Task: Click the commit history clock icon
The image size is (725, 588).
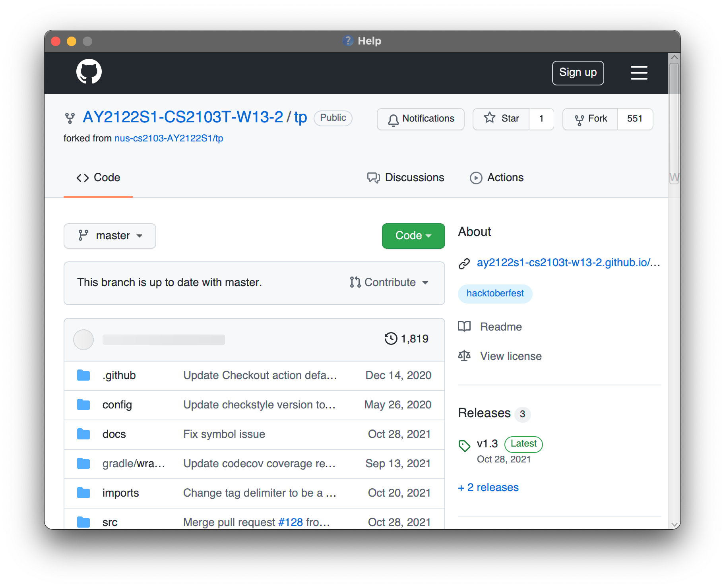Action: coord(391,338)
